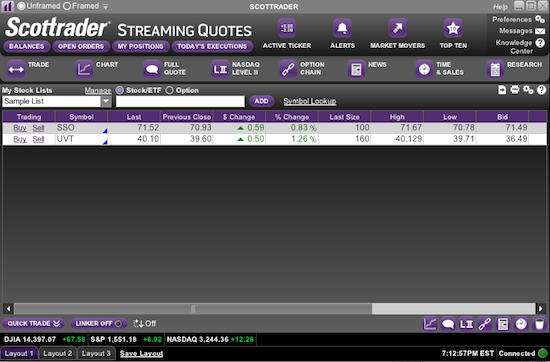Click the Symbol Lookup link
The image size is (550, 362).
(310, 101)
